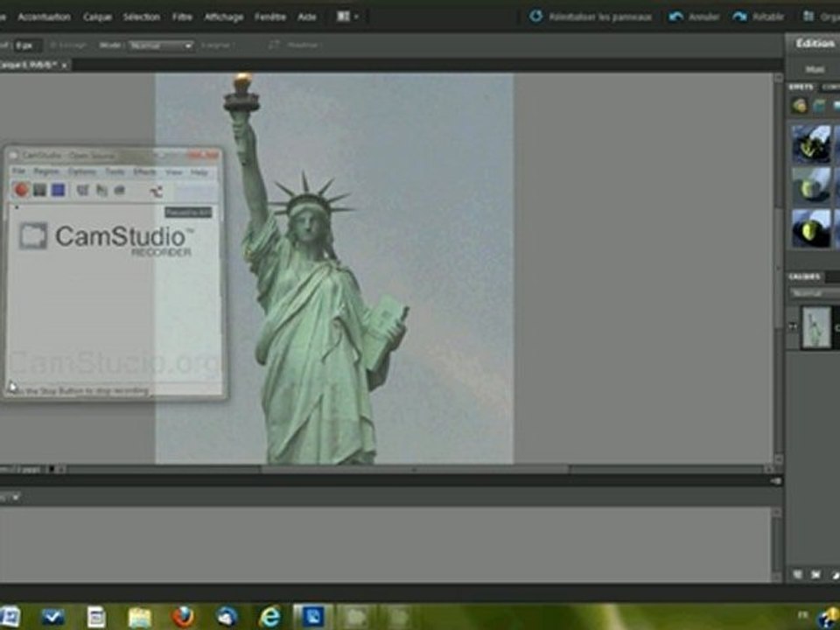The width and height of the screenshot is (840, 630).
Task: Open the Options menu in CamStudio
Action: [x=82, y=172]
